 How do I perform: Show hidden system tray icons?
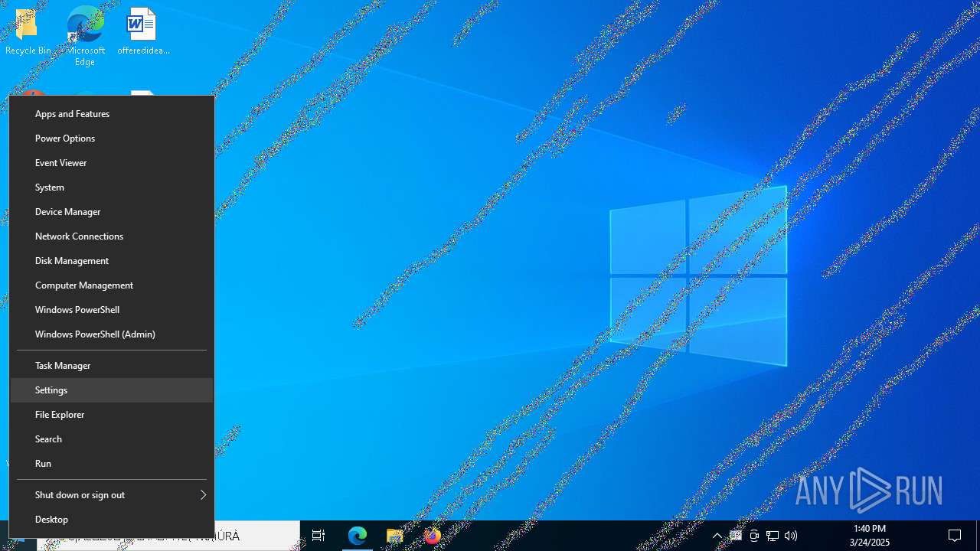717,536
